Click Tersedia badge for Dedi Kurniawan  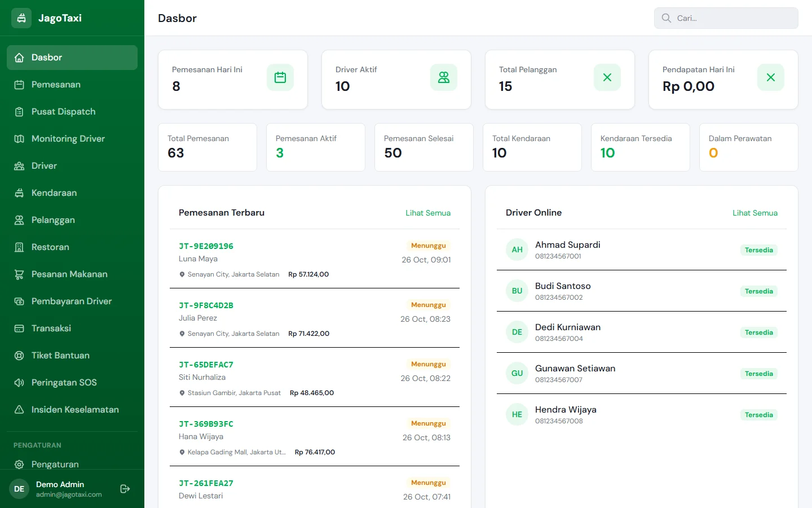pos(759,332)
